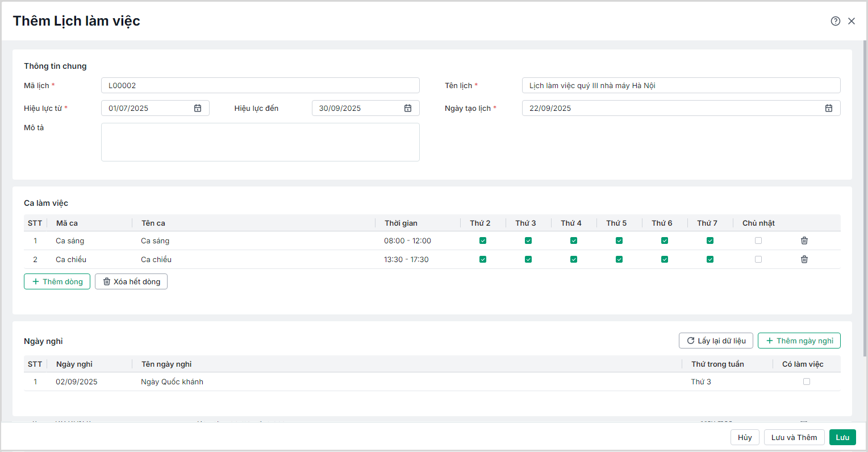
Task: Delete the Ca sáng row with trash icon
Action: [804, 240]
